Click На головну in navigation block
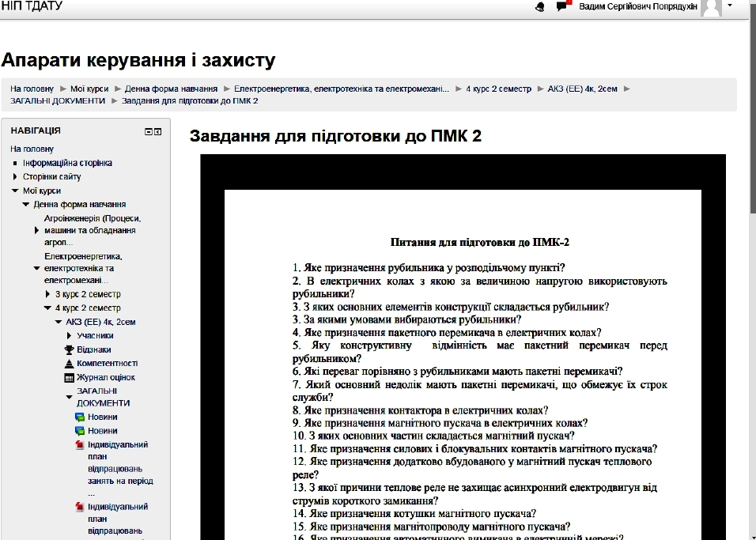The image size is (756, 540). [x=32, y=149]
